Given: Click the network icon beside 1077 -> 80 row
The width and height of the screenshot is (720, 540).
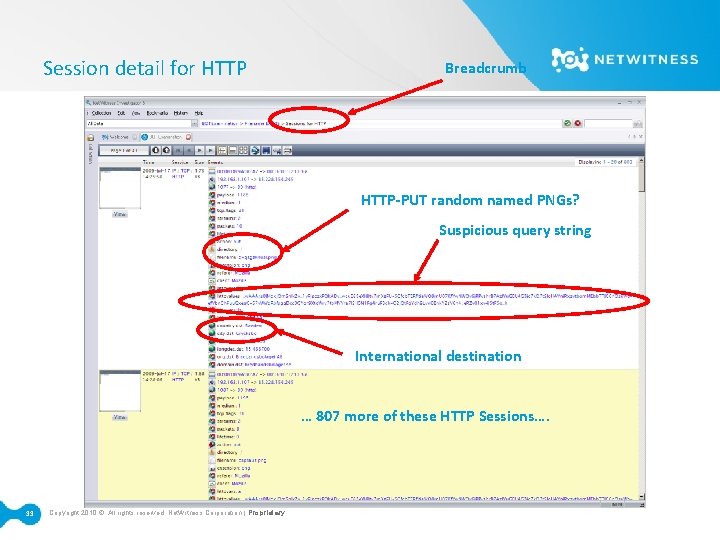Looking at the screenshot, I should (212, 187).
